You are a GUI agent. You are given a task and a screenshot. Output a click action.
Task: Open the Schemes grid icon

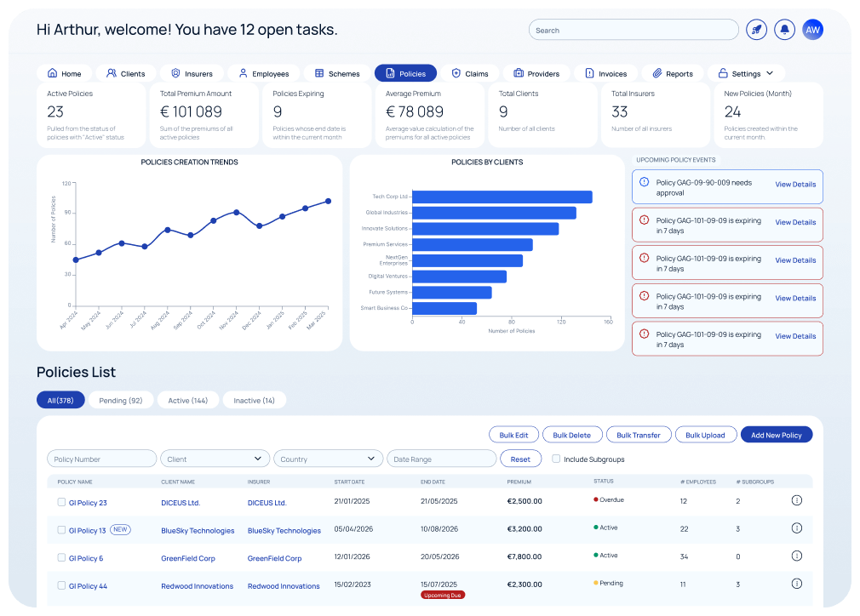(x=318, y=73)
